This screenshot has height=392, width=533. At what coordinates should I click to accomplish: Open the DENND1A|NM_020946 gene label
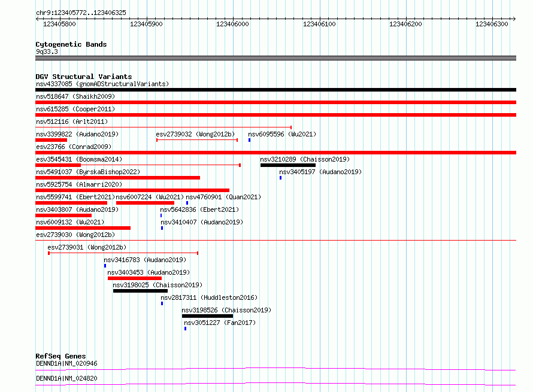point(66,363)
